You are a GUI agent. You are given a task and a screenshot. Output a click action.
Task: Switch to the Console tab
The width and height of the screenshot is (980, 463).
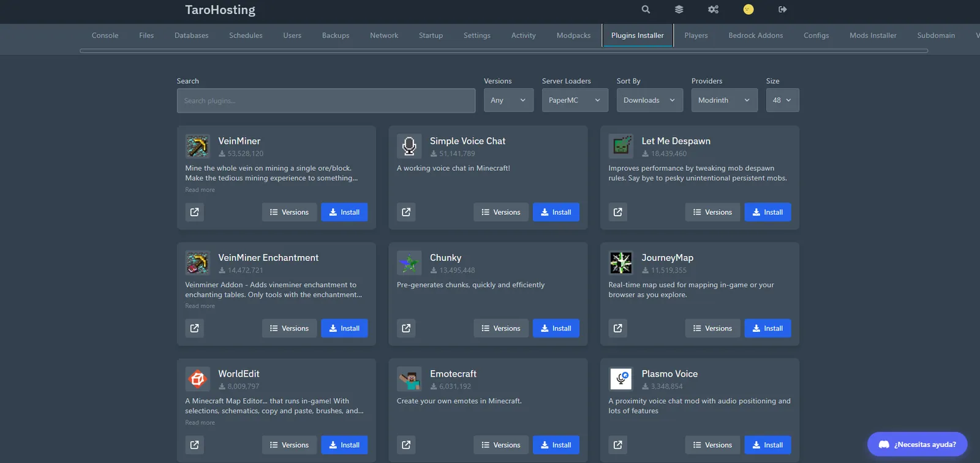click(x=105, y=36)
